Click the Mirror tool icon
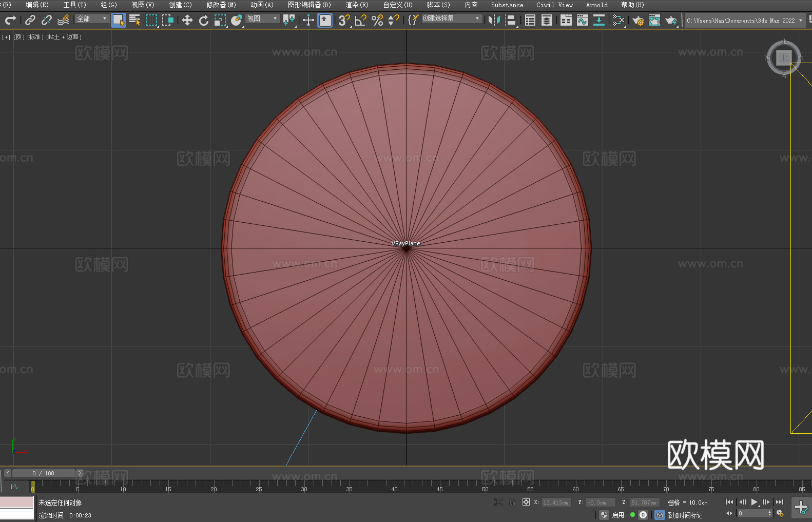The image size is (812, 522). point(494,20)
